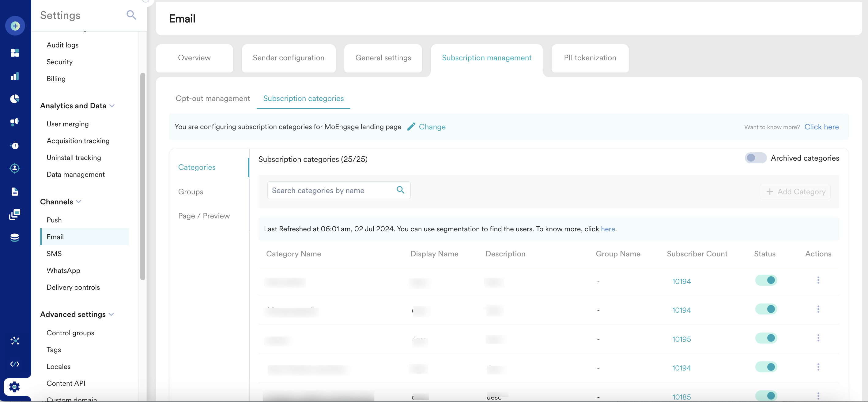Collapse the Channels section chevron
This screenshot has width=868, height=402.
pos(79,202)
